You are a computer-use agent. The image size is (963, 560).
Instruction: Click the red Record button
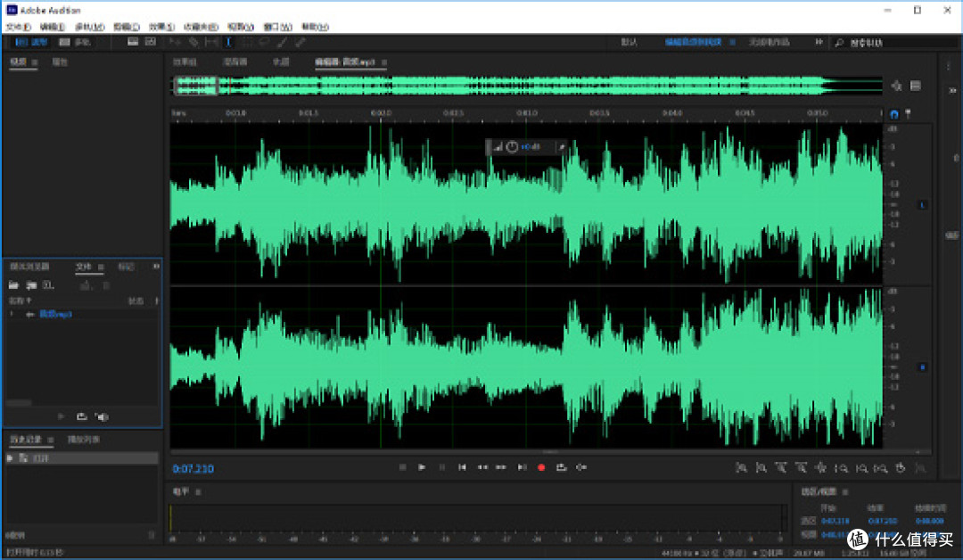541,467
